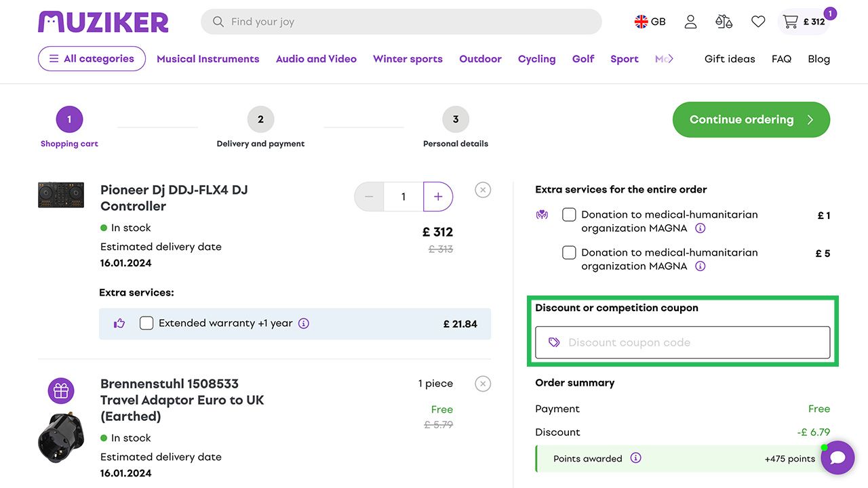
Task: Open the GB country selector
Action: click(650, 22)
